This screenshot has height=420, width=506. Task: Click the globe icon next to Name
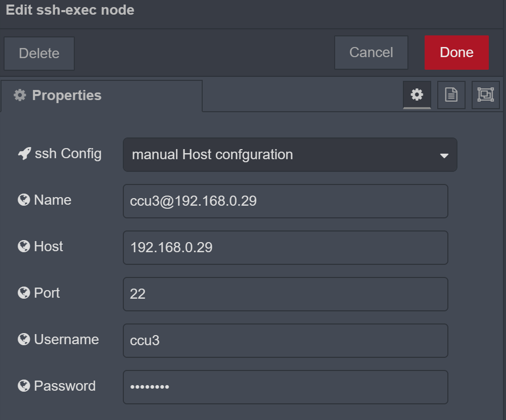click(23, 199)
